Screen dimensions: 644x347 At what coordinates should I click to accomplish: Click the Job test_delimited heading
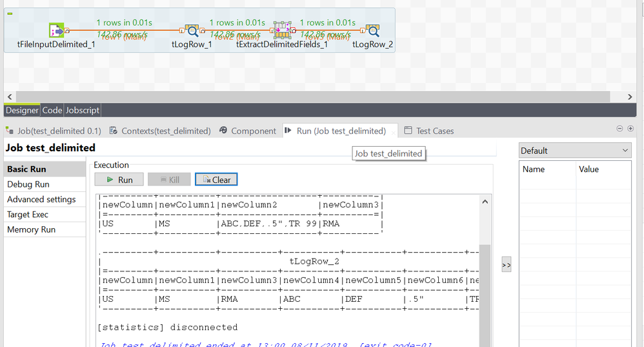coord(50,147)
